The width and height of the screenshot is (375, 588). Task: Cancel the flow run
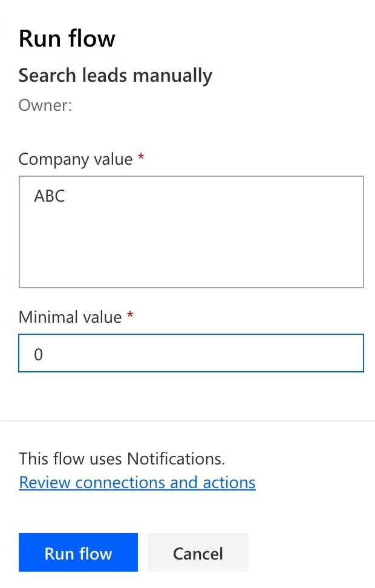point(198,552)
